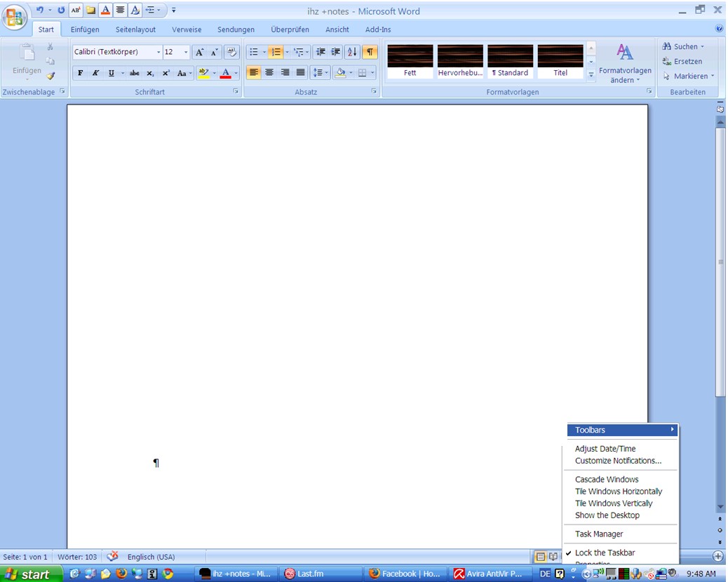The image size is (728, 582).
Task: Clear formatting with the eraser icon
Action: [231, 52]
